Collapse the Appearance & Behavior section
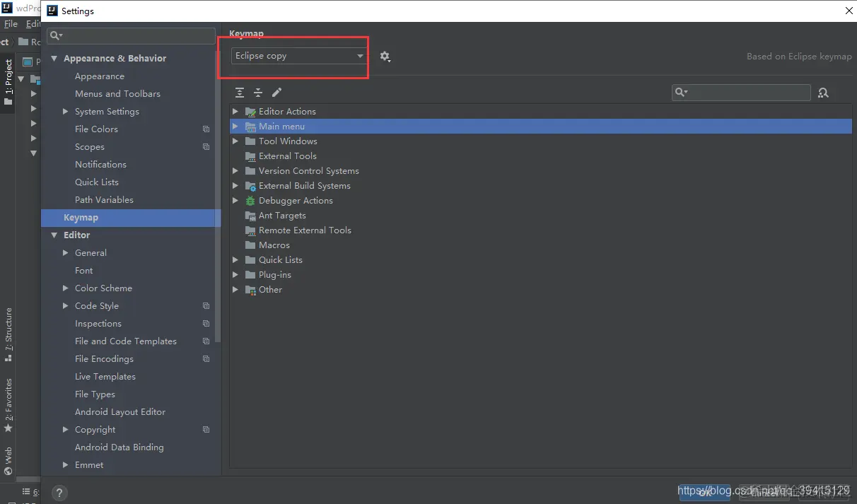This screenshot has height=504, width=857. [54, 59]
